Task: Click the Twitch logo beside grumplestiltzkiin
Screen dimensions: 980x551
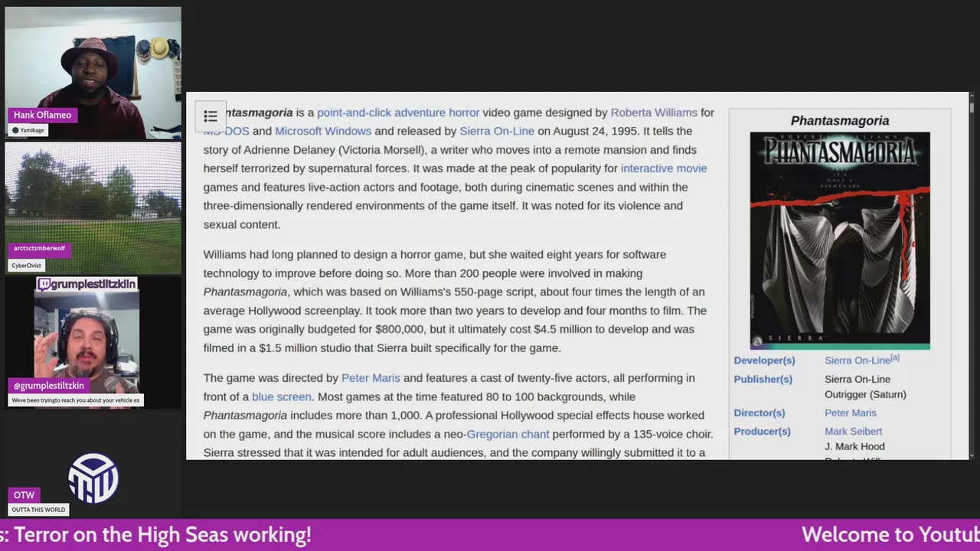Action: click(x=44, y=285)
